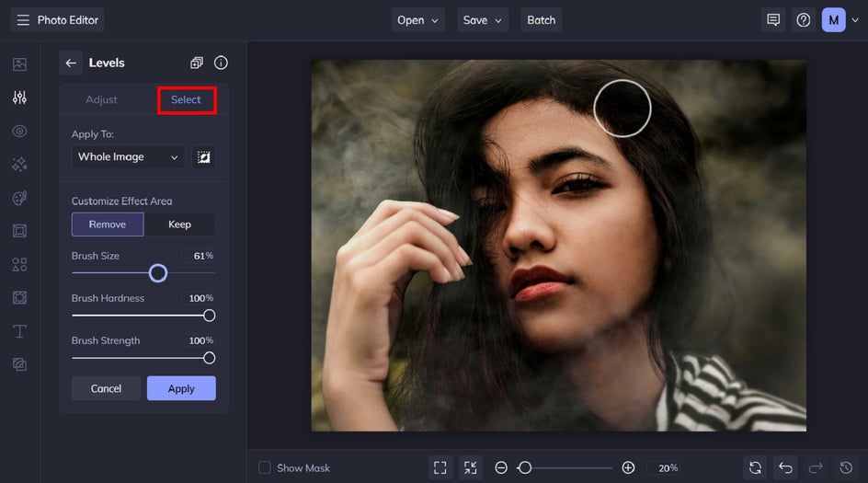Click the collapse to actual size icon
This screenshot has width=868, height=483.
(x=471, y=468)
